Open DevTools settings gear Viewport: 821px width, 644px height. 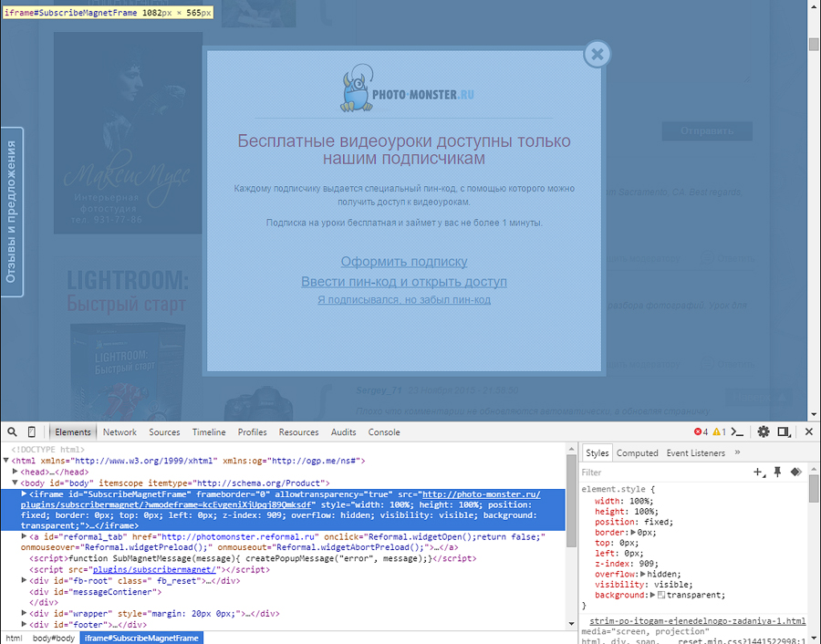(764, 432)
